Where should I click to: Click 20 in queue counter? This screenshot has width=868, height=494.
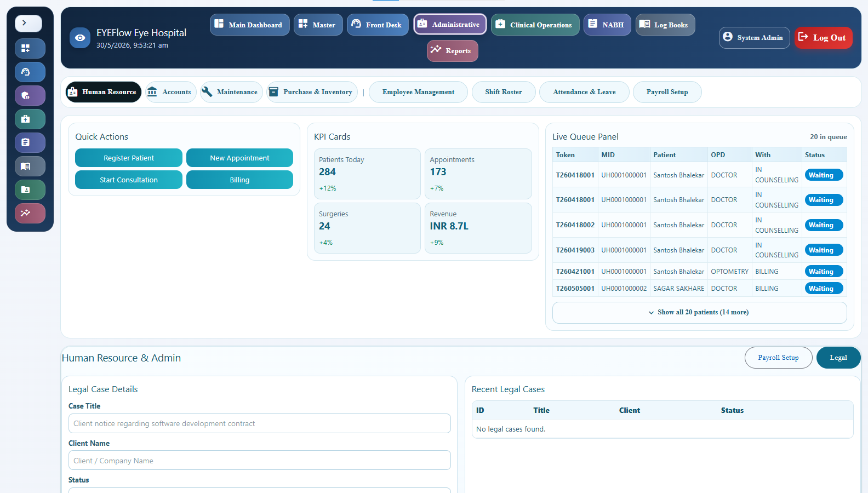pos(829,137)
